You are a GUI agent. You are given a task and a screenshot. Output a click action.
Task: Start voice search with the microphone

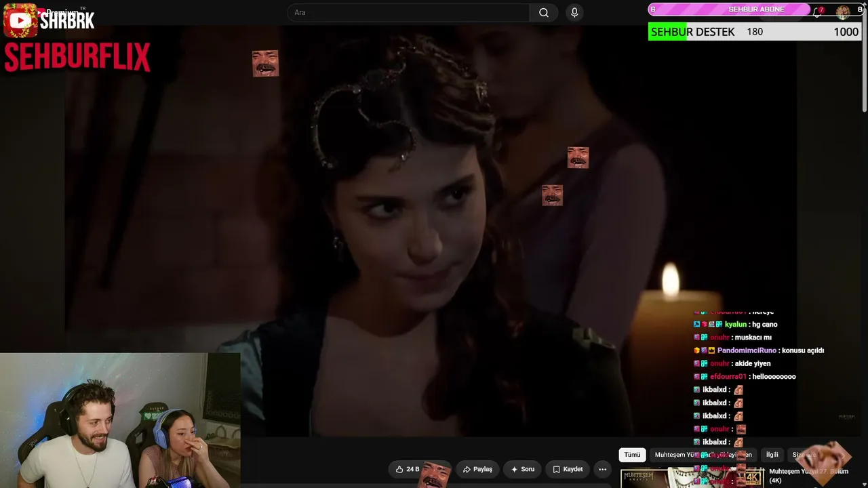tap(574, 12)
